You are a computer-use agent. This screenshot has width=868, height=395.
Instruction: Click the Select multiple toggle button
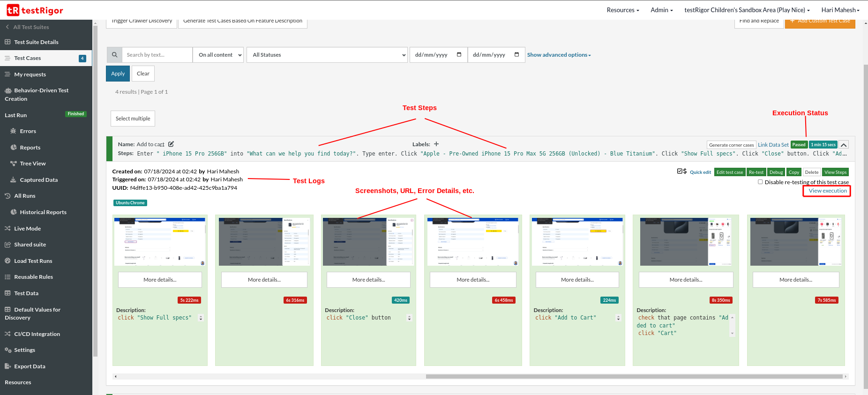tap(133, 119)
